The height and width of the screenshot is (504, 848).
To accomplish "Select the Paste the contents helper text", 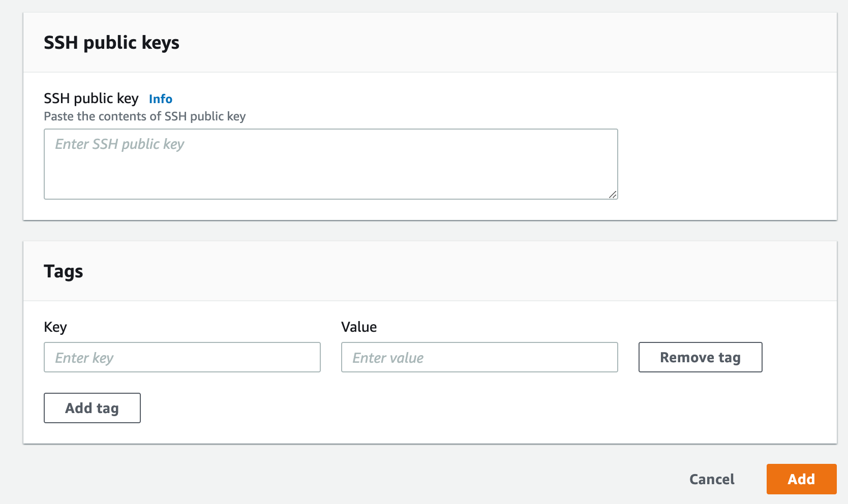I will [x=144, y=116].
